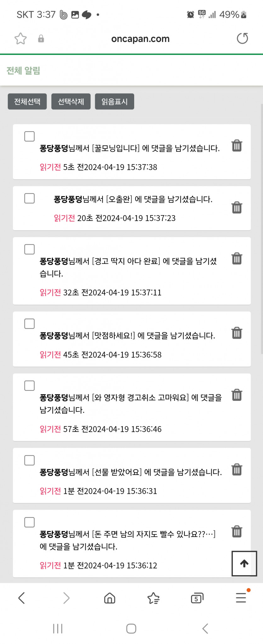Open the browser hamburger menu

pyautogui.click(x=241, y=598)
